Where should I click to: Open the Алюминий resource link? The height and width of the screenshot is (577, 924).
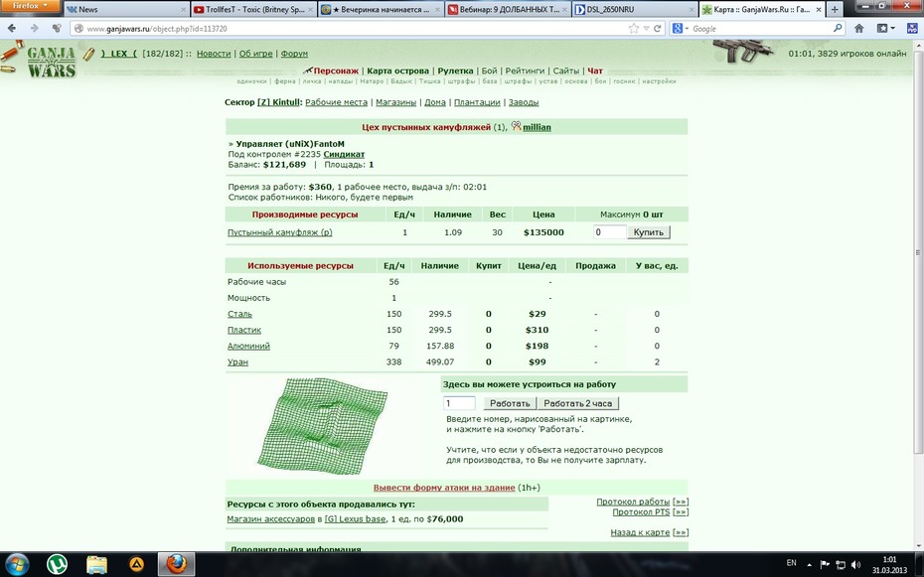pyautogui.click(x=248, y=347)
